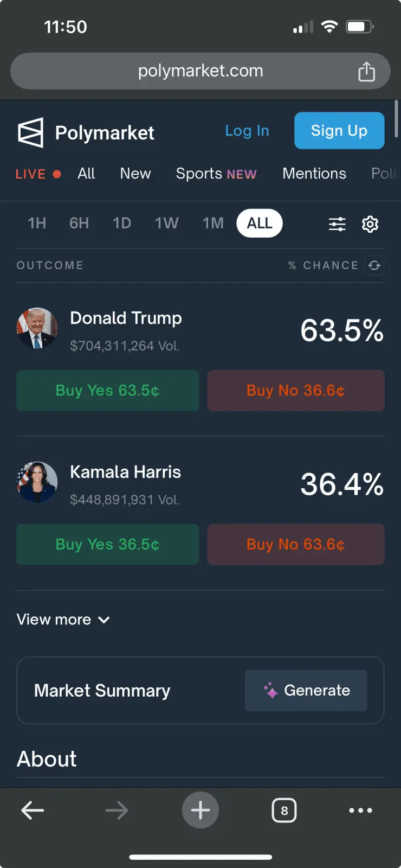
Task: Switch to the Sports tab
Action: click(216, 174)
